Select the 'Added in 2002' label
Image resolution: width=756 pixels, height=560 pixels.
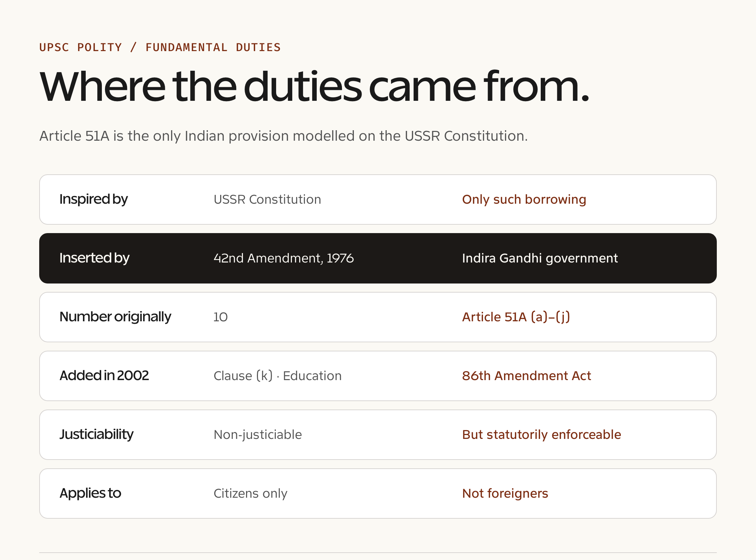(x=104, y=376)
